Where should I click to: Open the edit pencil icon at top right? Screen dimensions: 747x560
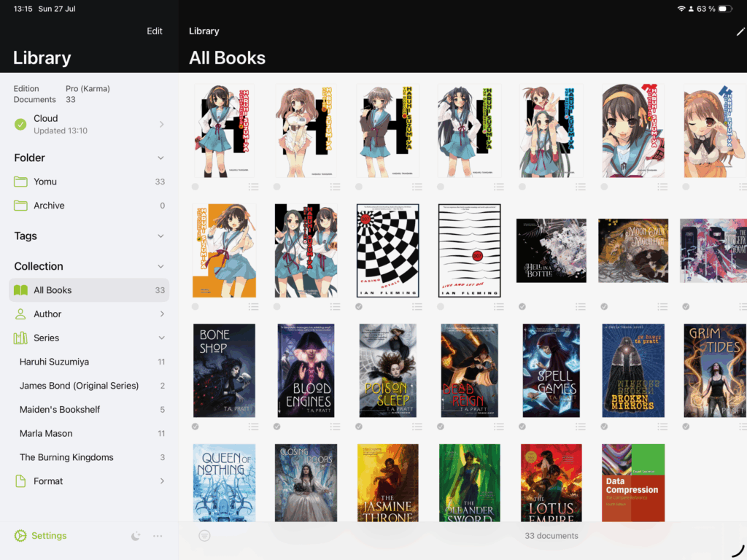[x=740, y=31]
